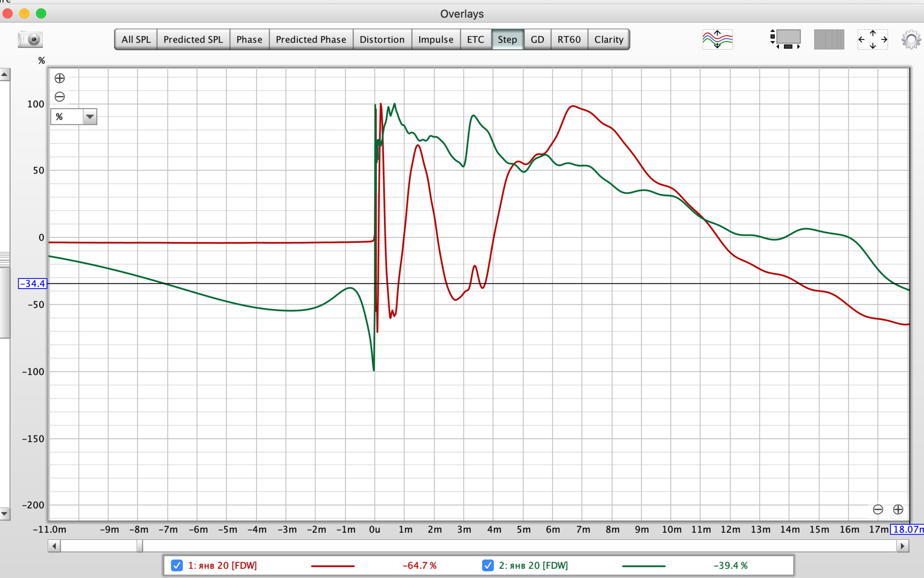924x578 pixels.
Task: Click horizontal scrollbar right arrow
Action: 902,546
